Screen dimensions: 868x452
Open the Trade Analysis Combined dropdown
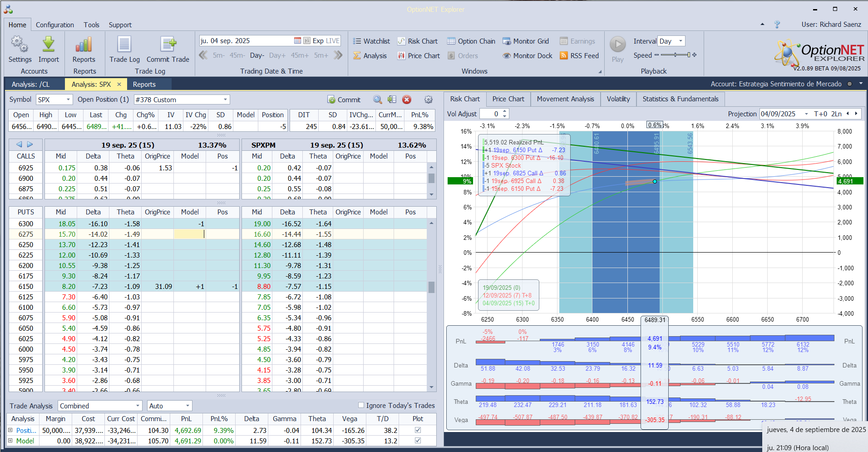pos(138,406)
